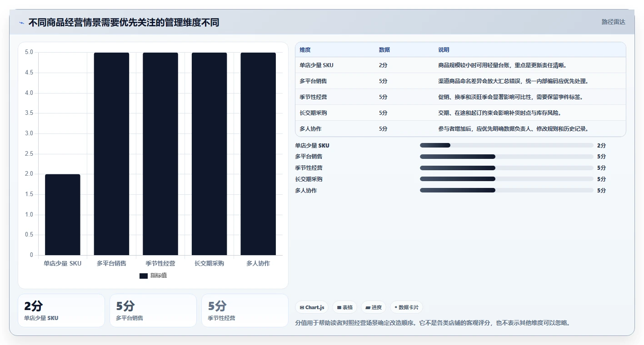644x345 pixels.
Task: Click the 长交期采购 progress bar
Action: [507, 179]
